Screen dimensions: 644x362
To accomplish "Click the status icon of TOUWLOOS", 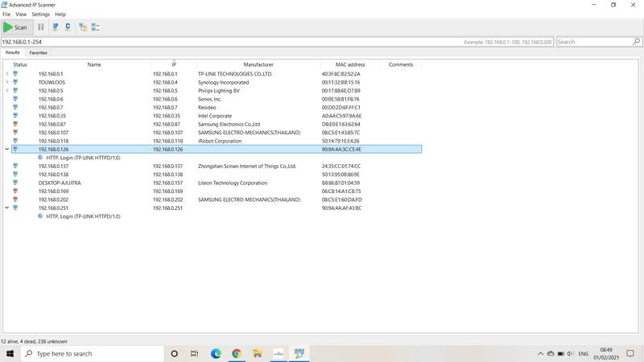I will point(15,82).
